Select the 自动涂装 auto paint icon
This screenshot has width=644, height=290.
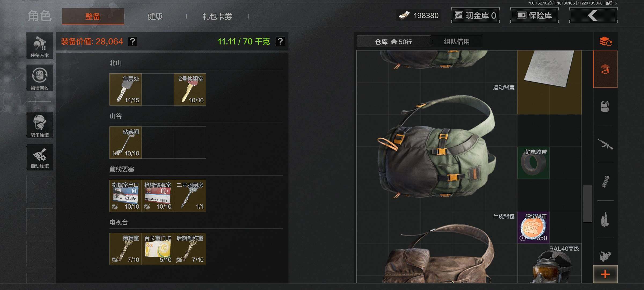(40, 157)
